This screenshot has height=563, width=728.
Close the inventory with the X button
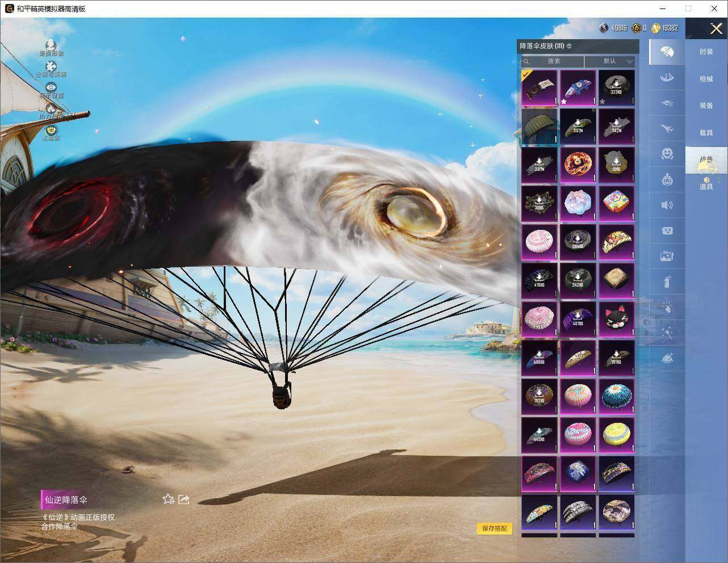pyautogui.click(x=716, y=28)
